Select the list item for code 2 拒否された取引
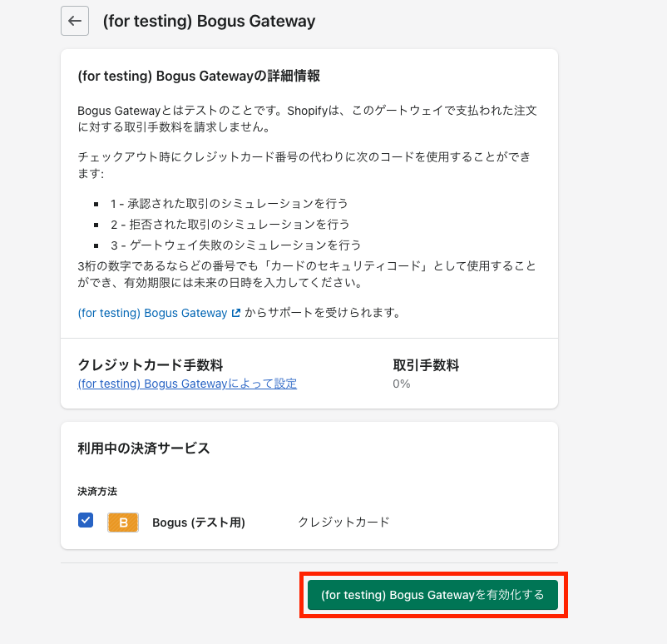667x644 pixels. pyautogui.click(x=230, y=225)
